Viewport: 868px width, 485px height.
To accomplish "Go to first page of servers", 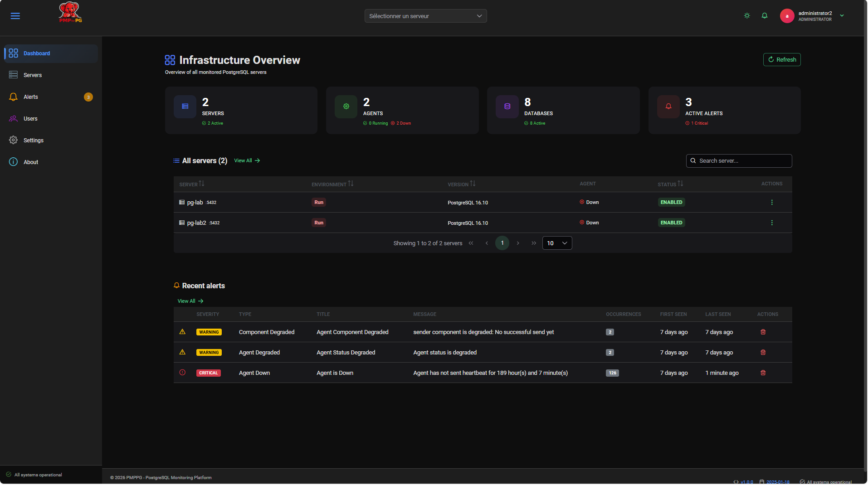I will [x=471, y=243].
